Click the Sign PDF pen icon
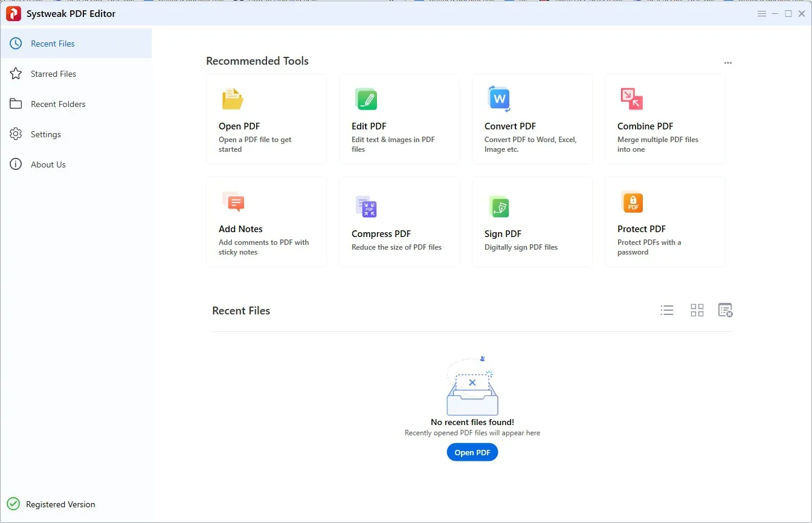 [x=499, y=207]
